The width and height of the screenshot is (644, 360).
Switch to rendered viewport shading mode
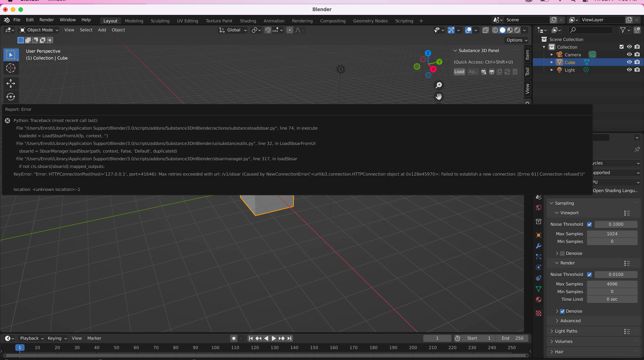pyautogui.click(x=517, y=30)
